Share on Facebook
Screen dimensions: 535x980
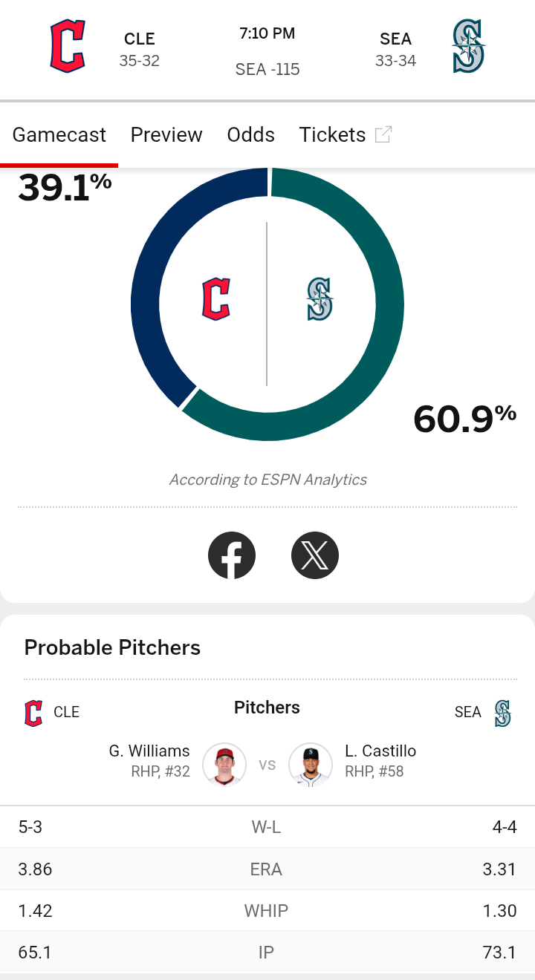click(232, 555)
